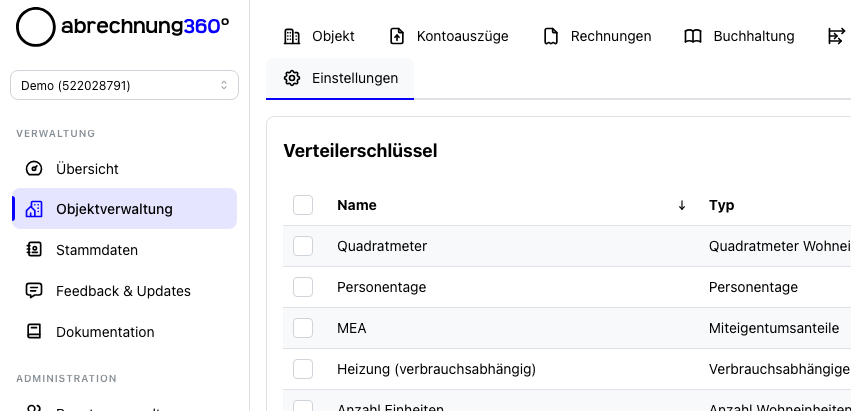
Task: Click the sort arrow in Name column
Action: [682, 205]
